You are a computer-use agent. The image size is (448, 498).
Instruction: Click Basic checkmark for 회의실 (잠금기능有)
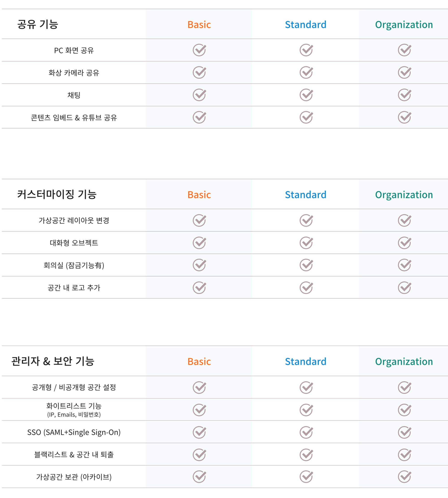[x=199, y=265]
